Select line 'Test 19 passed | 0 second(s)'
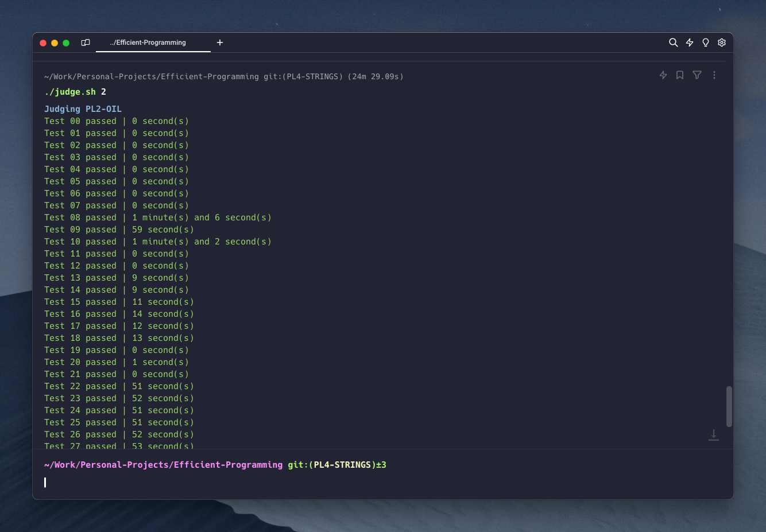766x532 pixels. [117, 350]
